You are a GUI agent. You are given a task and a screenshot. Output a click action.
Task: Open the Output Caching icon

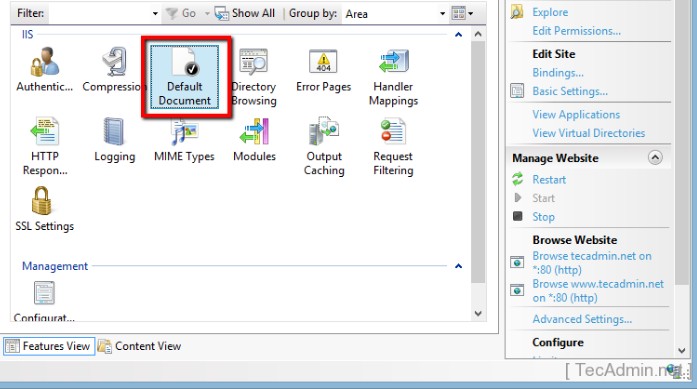click(x=324, y=131)
